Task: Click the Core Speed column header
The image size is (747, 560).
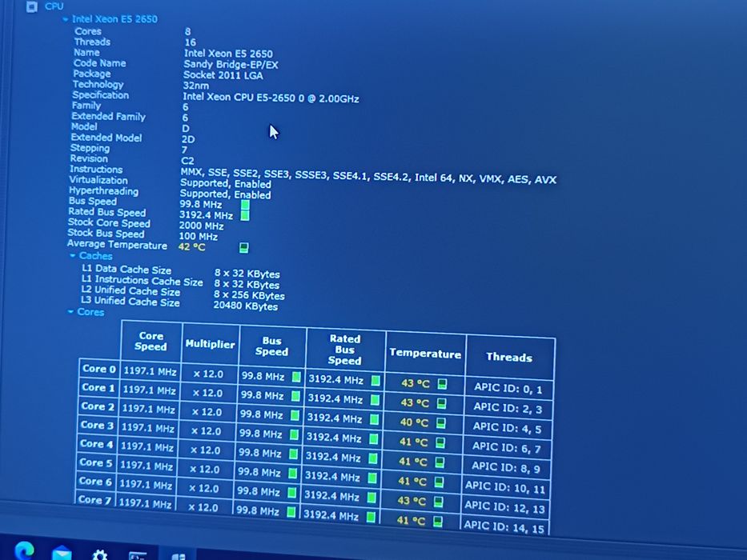Action: [151, 342]
